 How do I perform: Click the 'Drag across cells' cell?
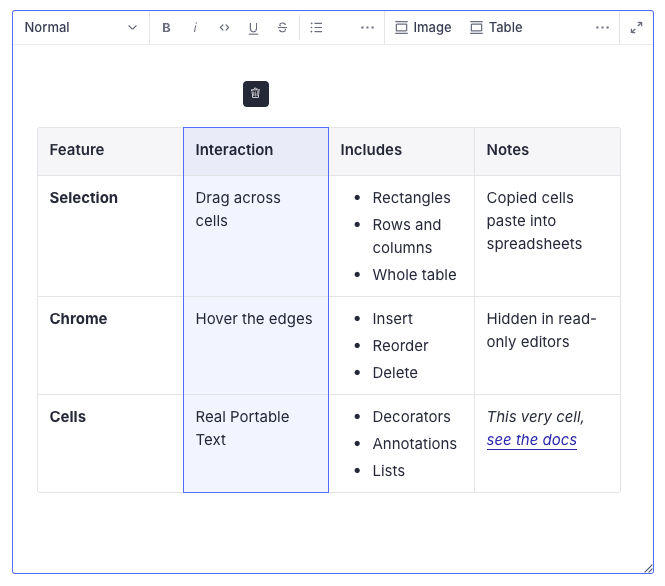click(x=256, y=236)
